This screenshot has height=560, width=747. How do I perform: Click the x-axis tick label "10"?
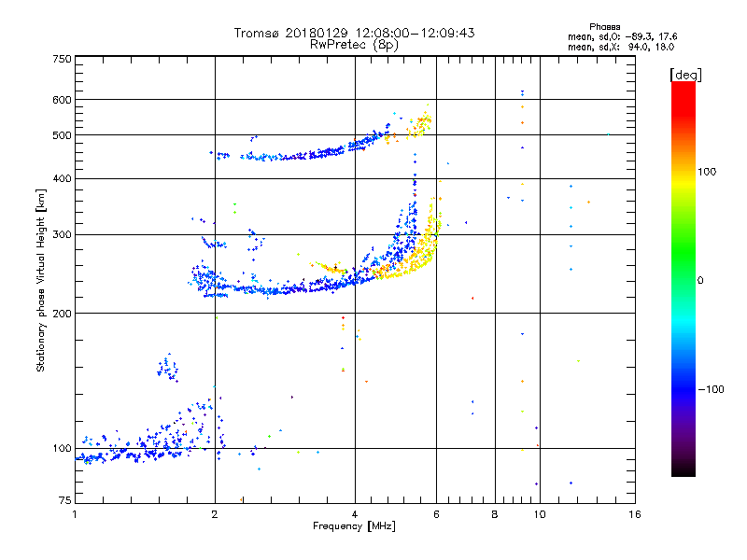[x=540, y=514]
